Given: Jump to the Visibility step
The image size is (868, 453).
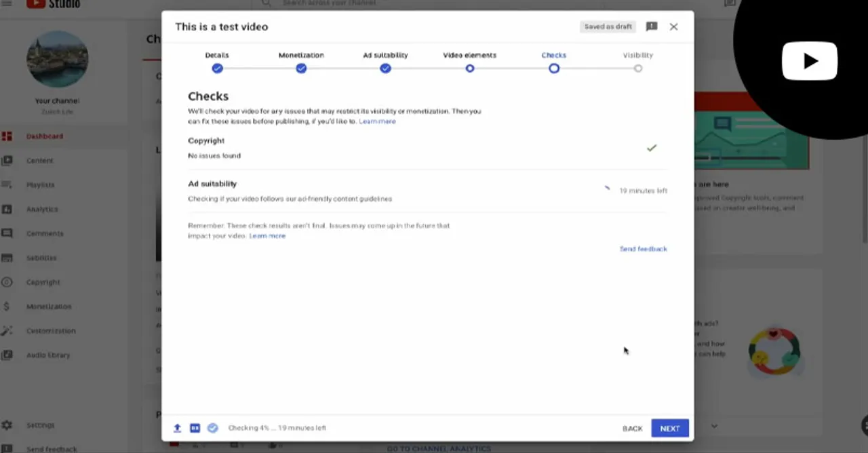Looking at the screenshot, I should [x=638, y=62].
